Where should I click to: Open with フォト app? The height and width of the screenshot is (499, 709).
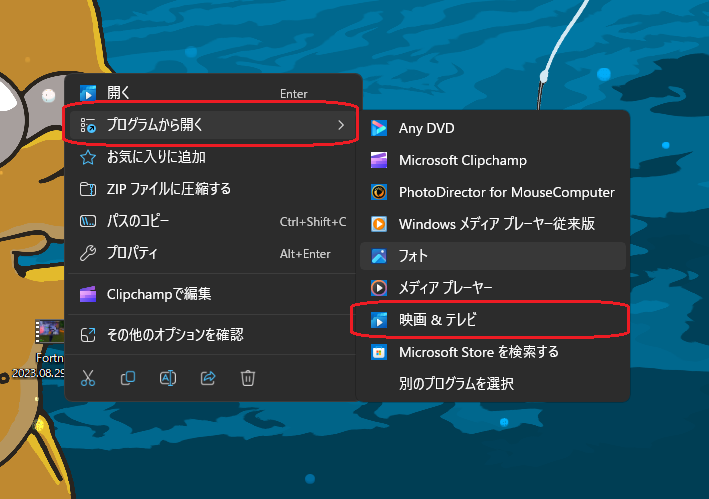[493, 256]
